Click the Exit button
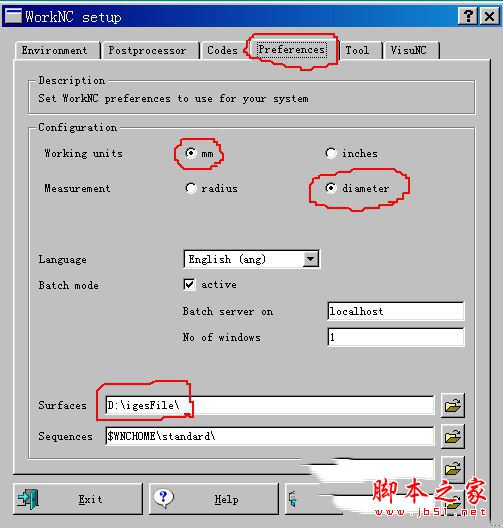The height and width of the screenshot is (528, 503). [78, 499]
